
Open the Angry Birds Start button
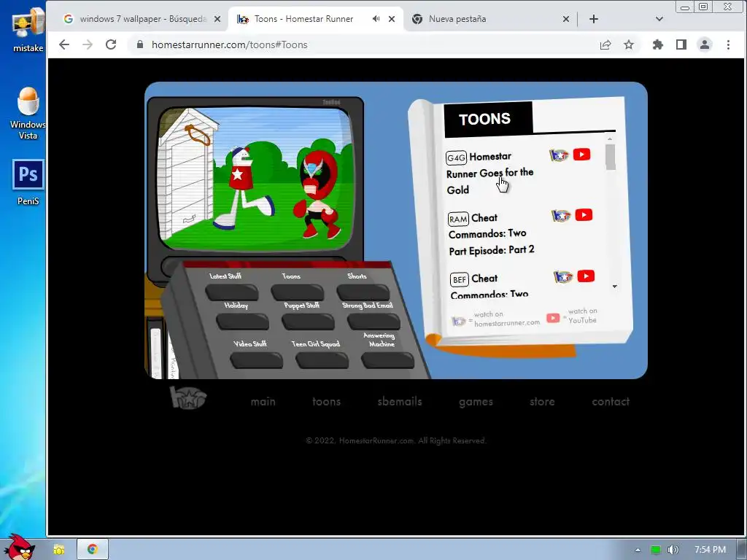[x=19, y=547]
